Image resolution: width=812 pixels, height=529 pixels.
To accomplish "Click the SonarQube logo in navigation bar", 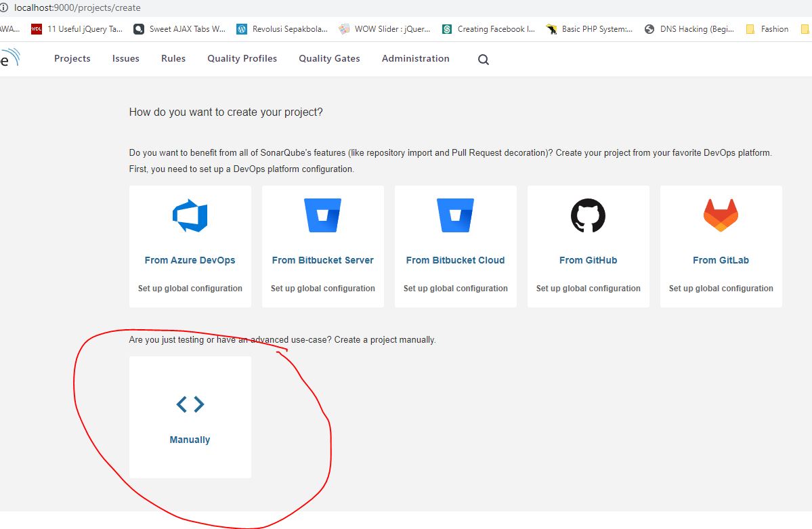I will pyautogui.click(x=9, y=58).
